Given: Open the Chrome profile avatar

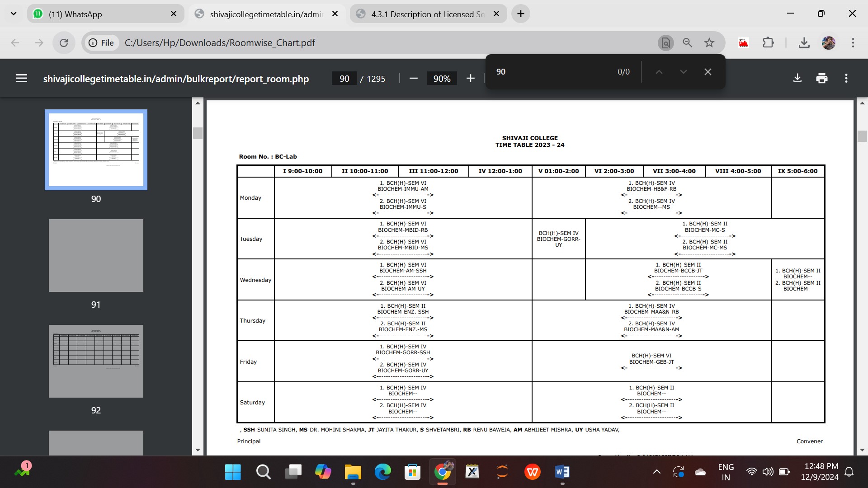Looking at the screenshot, I should click(x=828, y=43).
